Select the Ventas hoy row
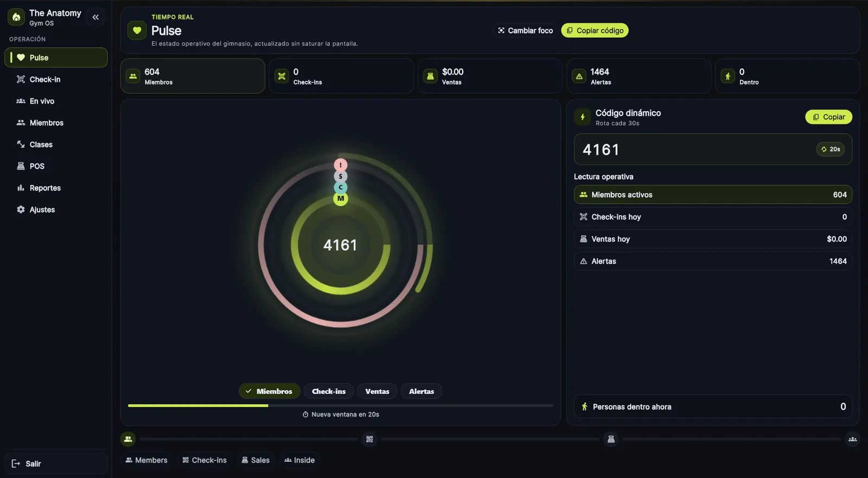The height and width of the screenshot is (478, 868). 713,239
